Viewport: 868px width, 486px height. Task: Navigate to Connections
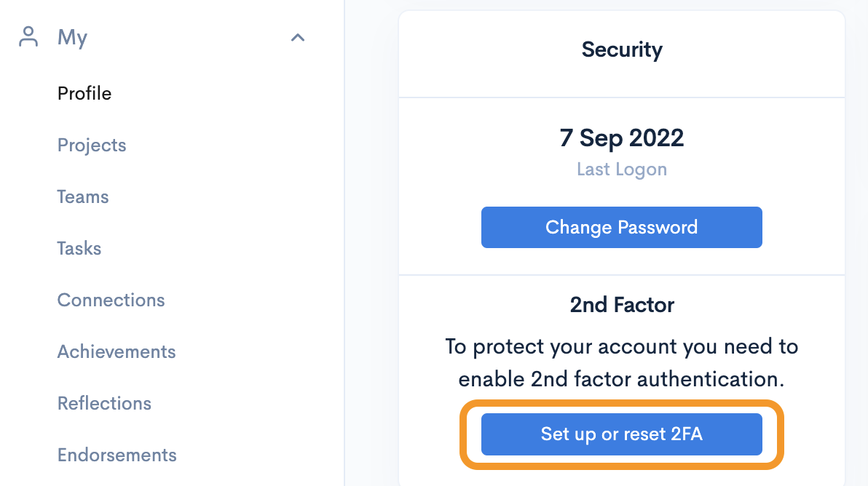coord(111,300)
